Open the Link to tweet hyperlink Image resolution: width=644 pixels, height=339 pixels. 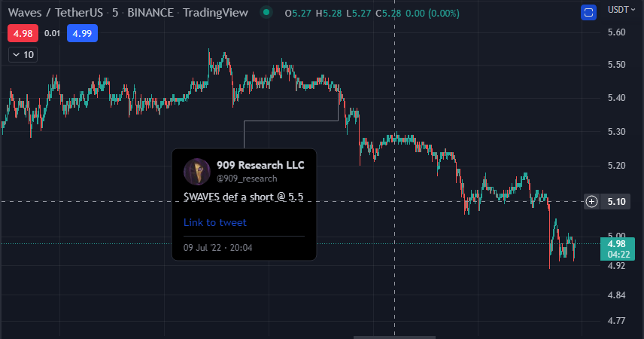tap(215, 222)
